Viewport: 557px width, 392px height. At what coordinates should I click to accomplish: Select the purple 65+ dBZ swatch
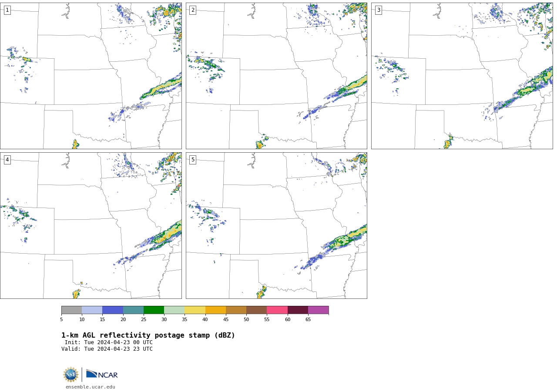coord(318,310)
